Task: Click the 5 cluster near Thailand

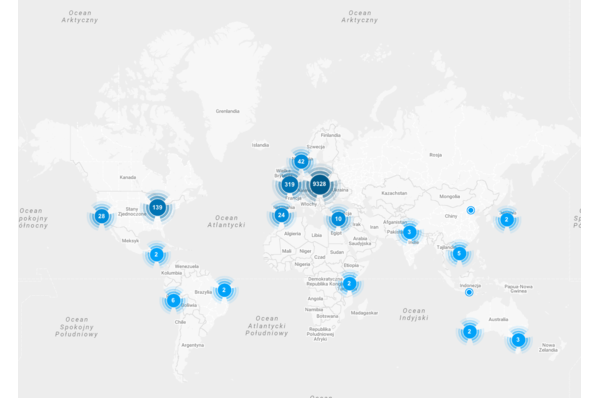Action: (459, 253)
